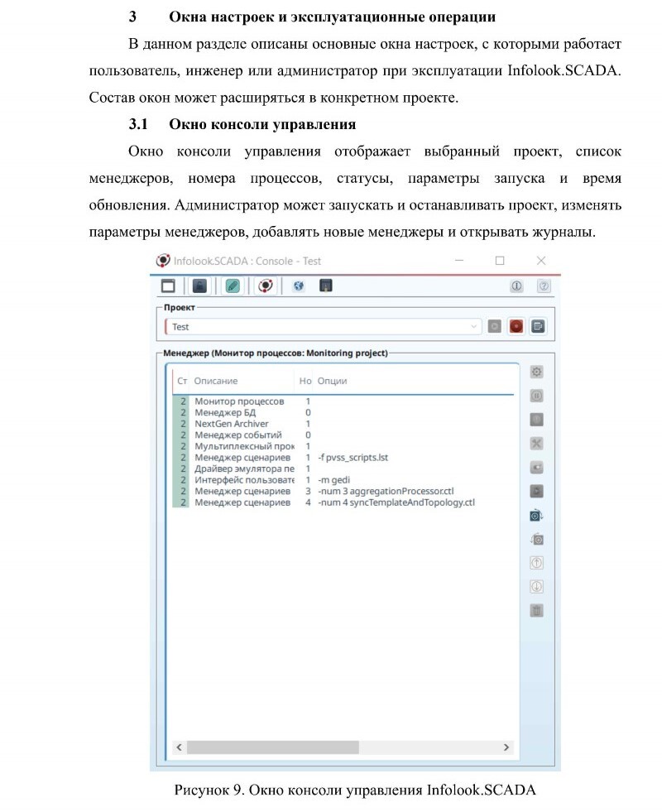The height and width of the screenshot is (812, 662).
Task: Select the Мультиплексный прок row
Action: click(x=343, y=446)
